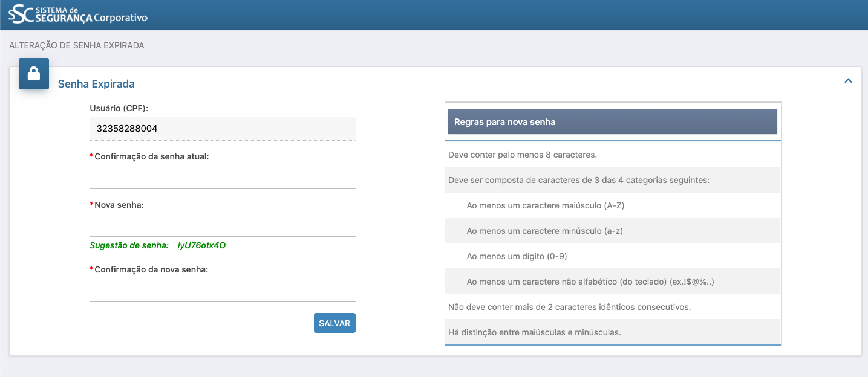868x377 pixels.
Task: Click the ALTERAÇÃO DE SENHA EXPIRADA page heading
Action: click(77, 45)
